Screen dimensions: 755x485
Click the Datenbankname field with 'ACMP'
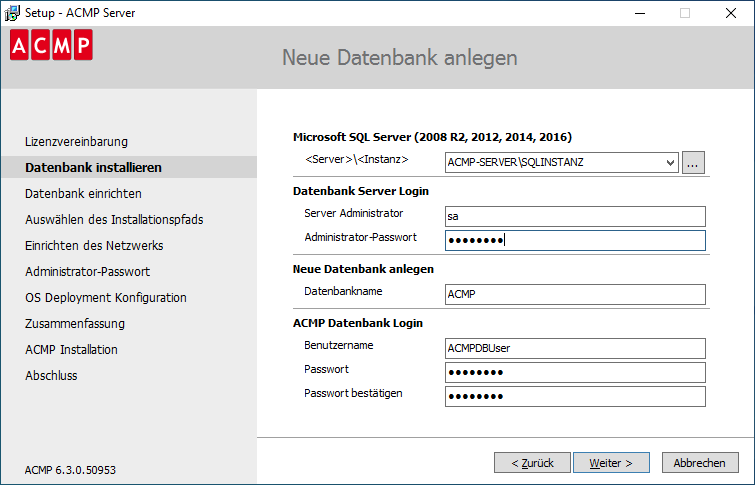[575, 294]
